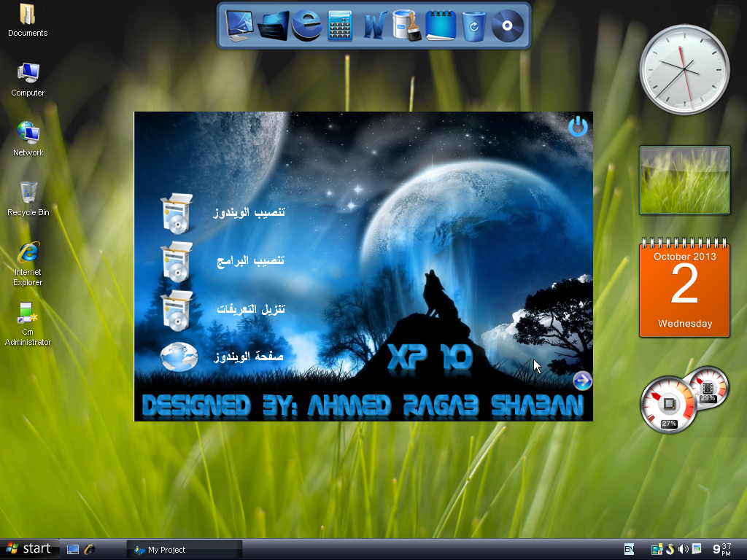The height and width of the screenshot is (560, 747).
Task: Click the 9:37 PM taskbar clock
Action: click(x=722, y=550)
